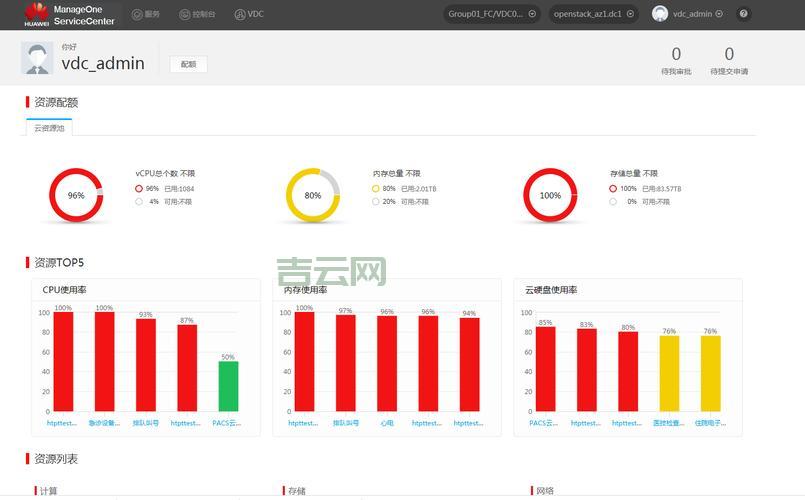Click the 心电 label under memory chart
The image size is (805, 500).
(386, 423)
